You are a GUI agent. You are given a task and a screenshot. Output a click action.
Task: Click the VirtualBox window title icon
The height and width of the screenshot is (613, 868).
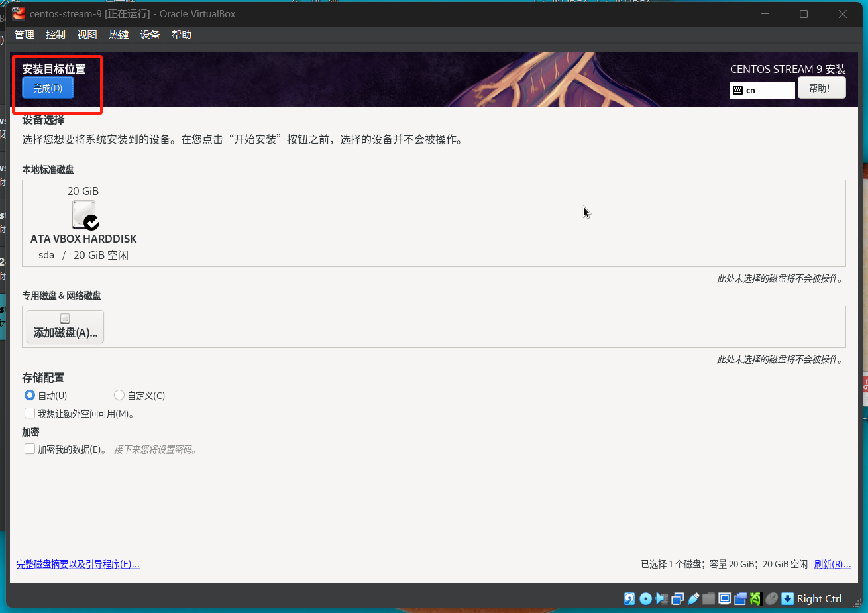(19, 13)
